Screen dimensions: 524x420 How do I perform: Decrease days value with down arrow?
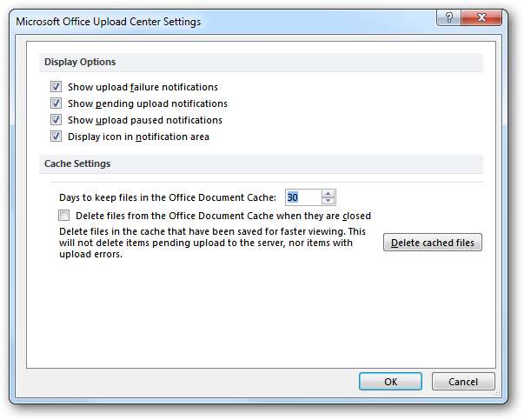coord(328,201)
